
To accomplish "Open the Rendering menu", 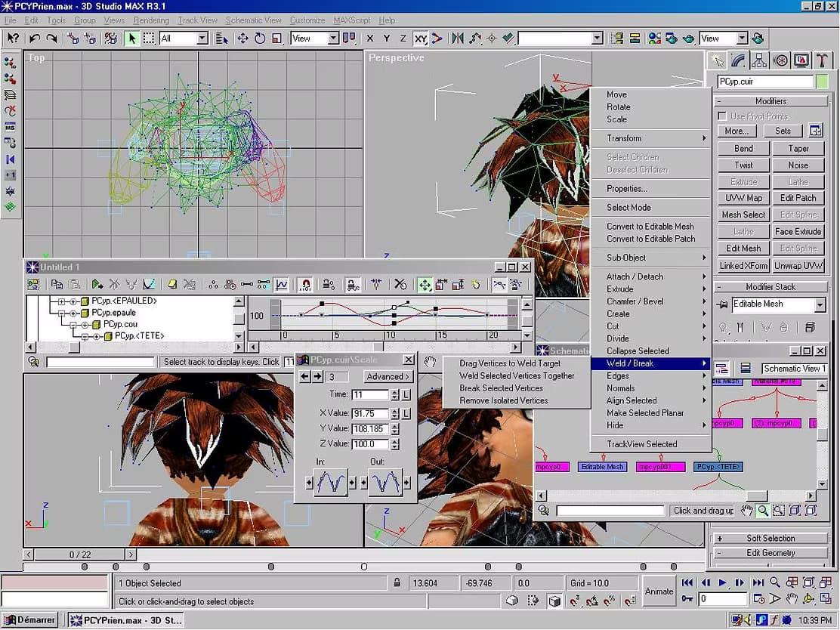I will (x=151, y=20).
